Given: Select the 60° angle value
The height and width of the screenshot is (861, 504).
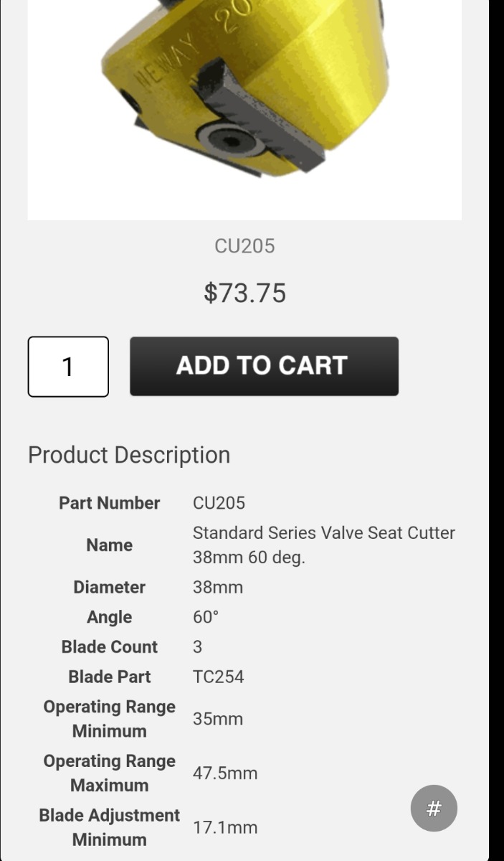Looking at the screenshot, I should point(206,617).
